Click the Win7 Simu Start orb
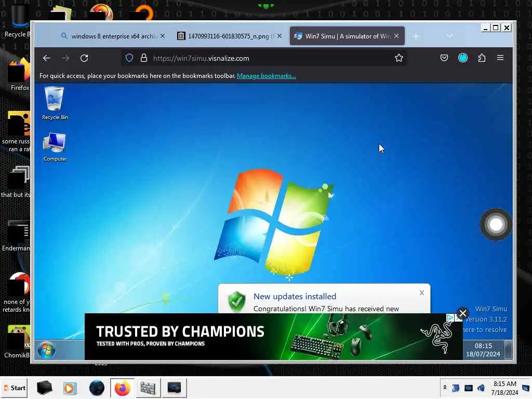The image size is (532, 399). coord(46,350)
